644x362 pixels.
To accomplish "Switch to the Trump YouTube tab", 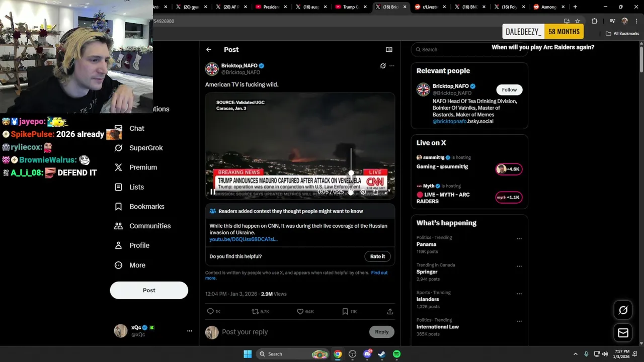I will (x=351, y=7).
